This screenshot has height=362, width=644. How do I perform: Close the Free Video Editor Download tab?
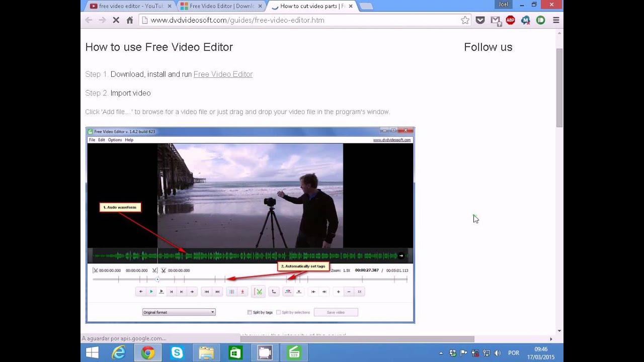[260, 6]
